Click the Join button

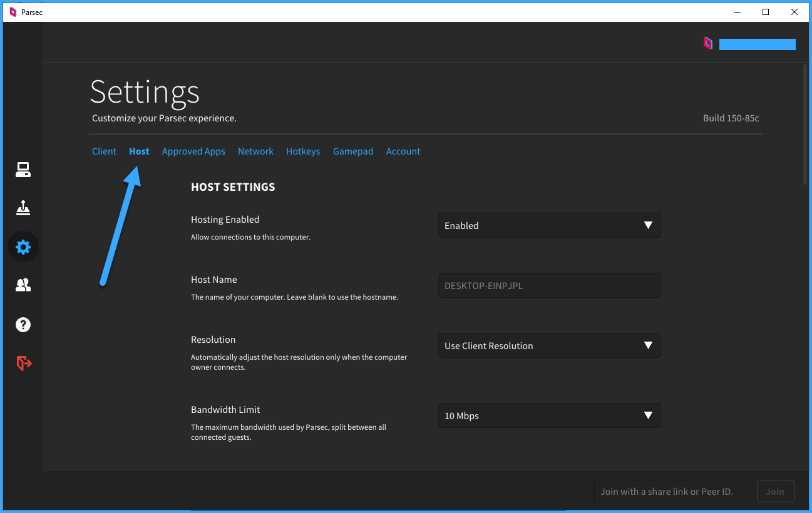tap(775, 491)
